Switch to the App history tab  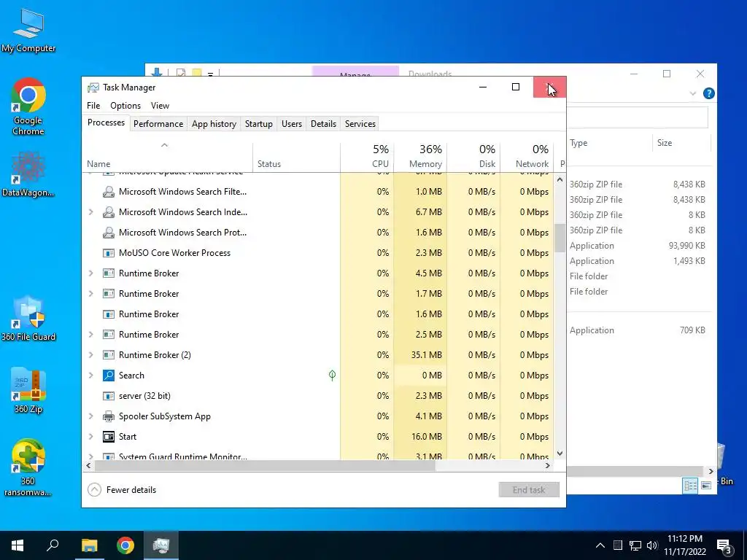214,124
